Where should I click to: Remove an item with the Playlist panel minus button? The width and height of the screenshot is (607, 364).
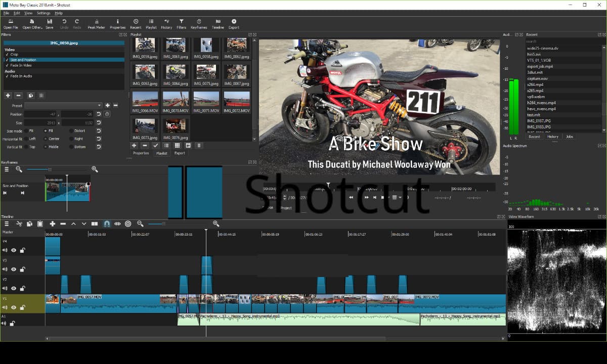coord(145,146)
